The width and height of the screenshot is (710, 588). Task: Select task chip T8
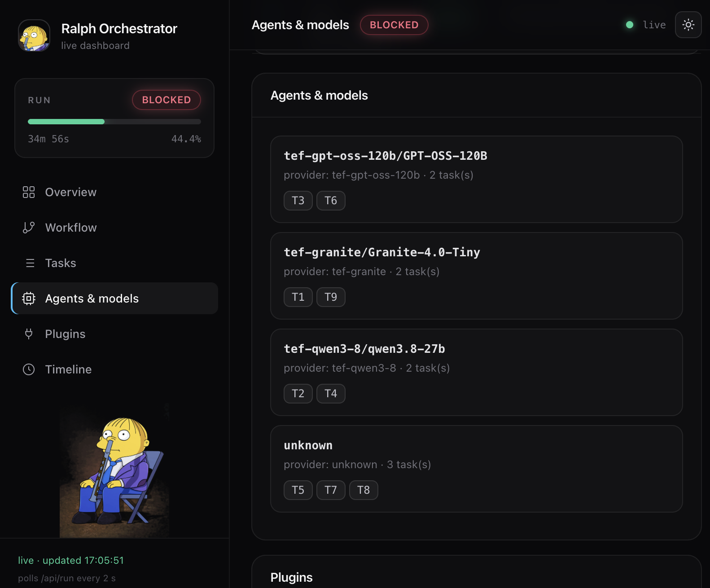click(364, 490)
